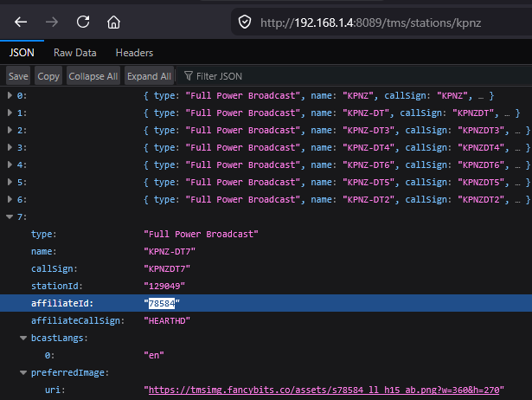Click the affiliateCallSign key label

[78, 320]
